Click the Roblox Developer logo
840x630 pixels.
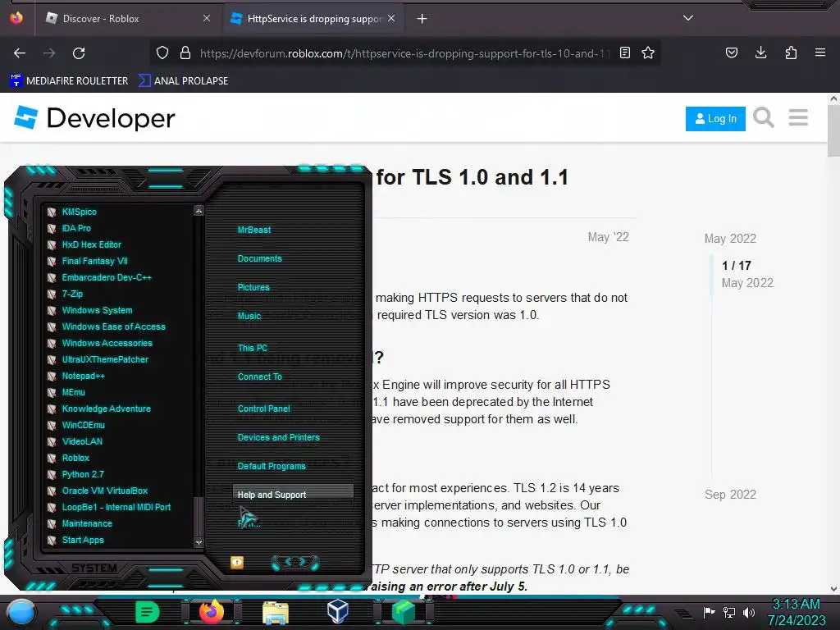pyautogui.click(x=94, y=118)
